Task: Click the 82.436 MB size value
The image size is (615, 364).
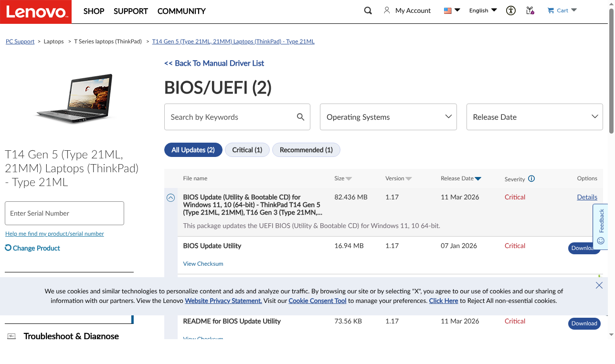Action: pos(351,197)
